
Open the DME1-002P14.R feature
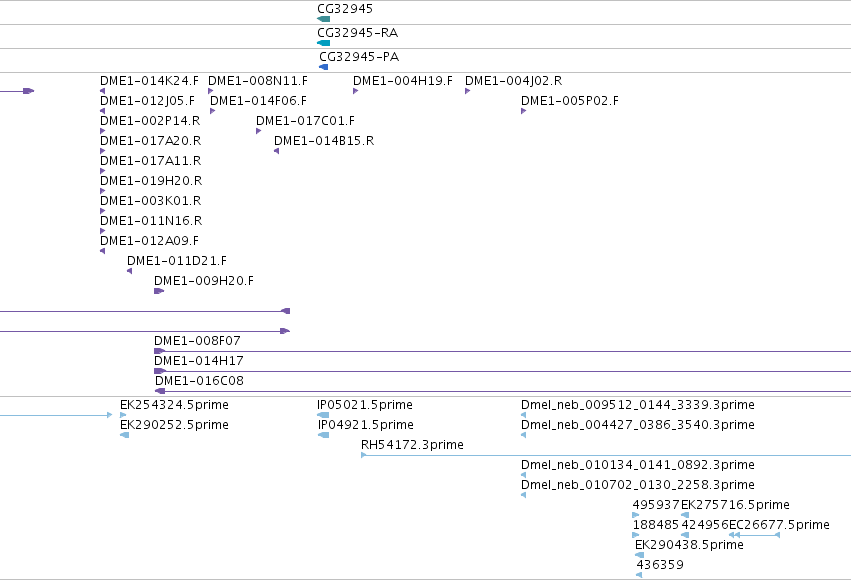click(150, 121)
